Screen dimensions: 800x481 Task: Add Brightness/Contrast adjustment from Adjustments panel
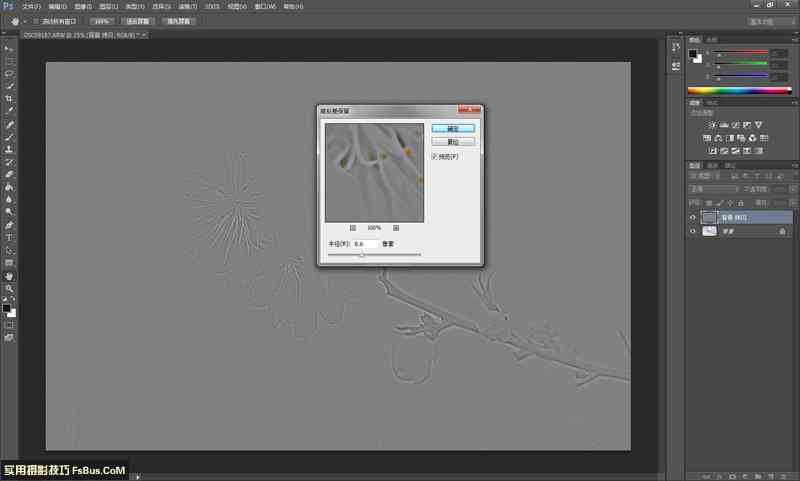[x=711, y=124]
